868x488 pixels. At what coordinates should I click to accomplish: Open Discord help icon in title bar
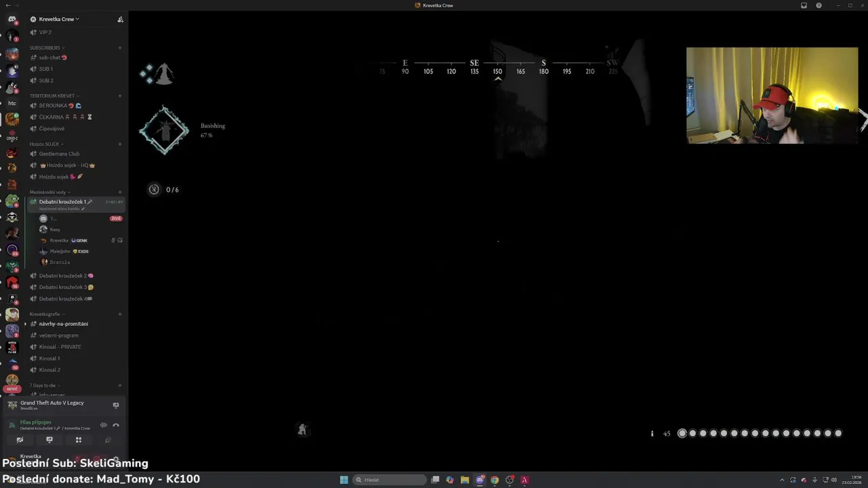[818, 5]
